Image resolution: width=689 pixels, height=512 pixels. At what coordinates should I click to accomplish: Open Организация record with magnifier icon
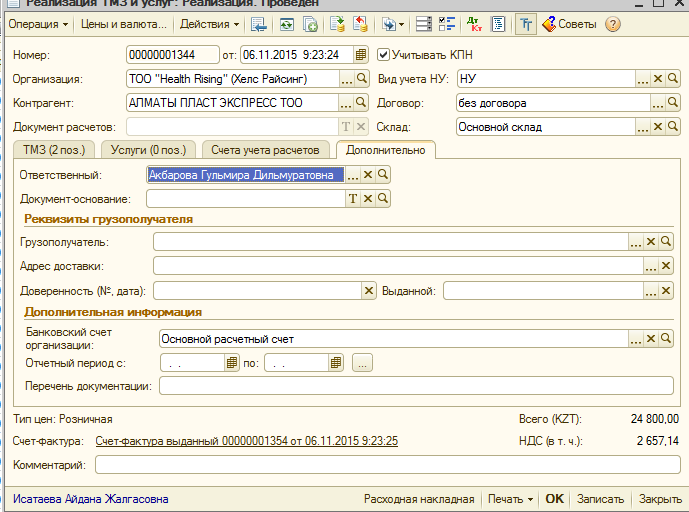click(361, 79)
